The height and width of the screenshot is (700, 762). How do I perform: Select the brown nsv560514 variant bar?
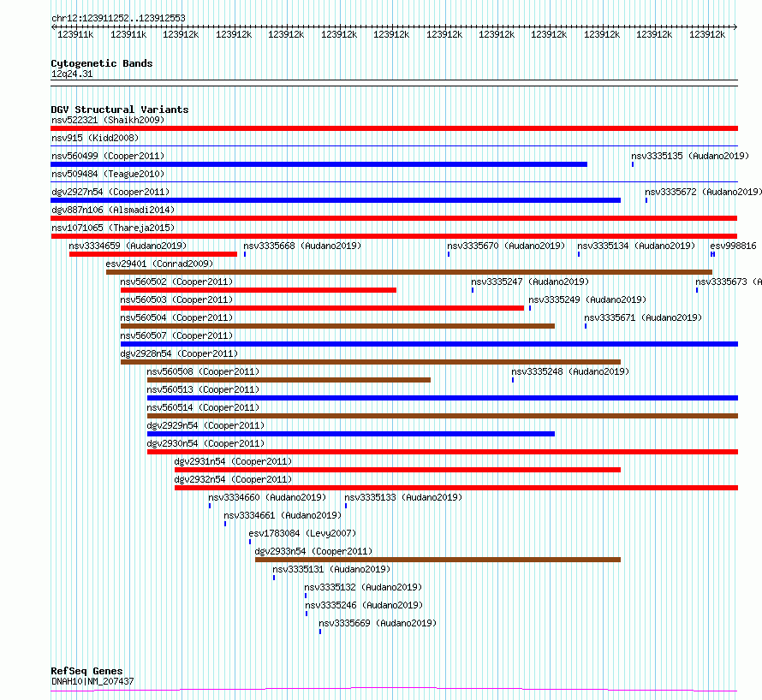point(443,416)
